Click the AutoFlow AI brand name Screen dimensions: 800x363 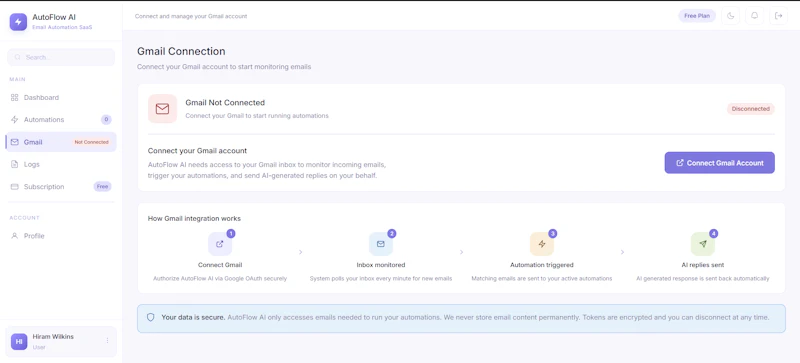pos(54,17)
